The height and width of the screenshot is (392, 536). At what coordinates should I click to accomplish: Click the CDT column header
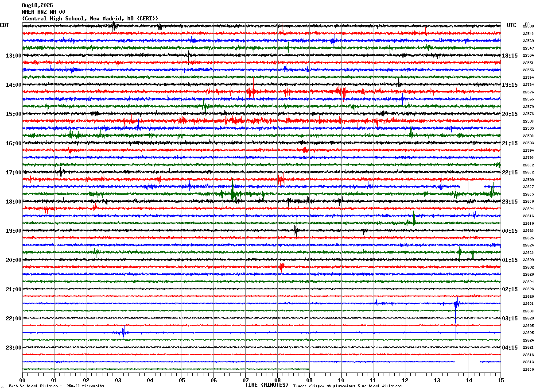click(4, 25)
